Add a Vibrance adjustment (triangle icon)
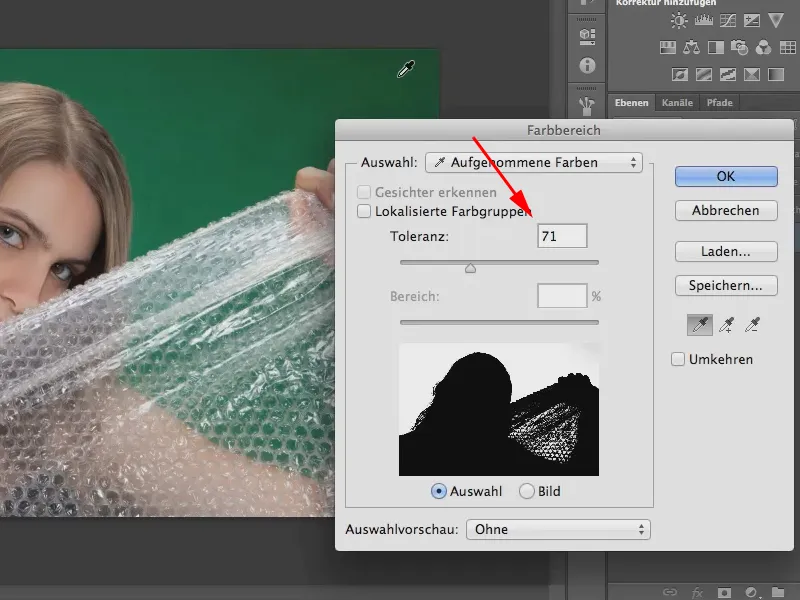Screen dimensions: 800x600 776,20
